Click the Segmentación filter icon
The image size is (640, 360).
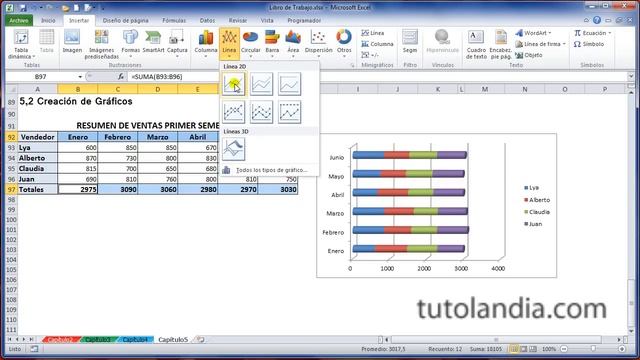410,41
